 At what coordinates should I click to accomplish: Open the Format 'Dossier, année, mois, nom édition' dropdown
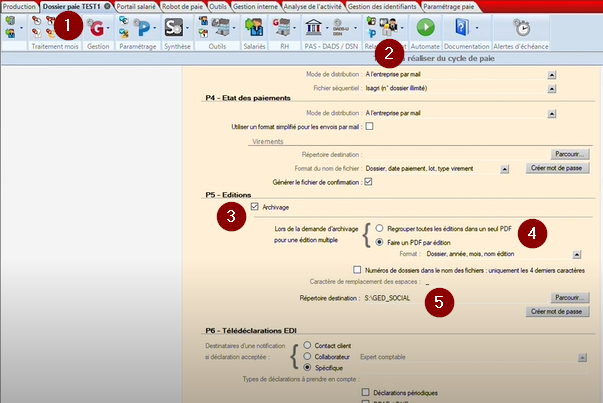click(576, 254)
